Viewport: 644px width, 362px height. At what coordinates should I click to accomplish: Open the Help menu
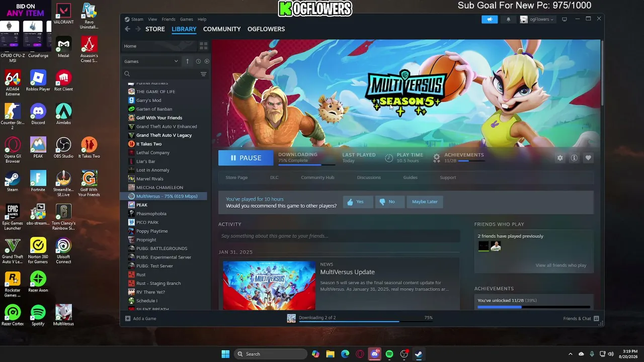coord(202,19)
